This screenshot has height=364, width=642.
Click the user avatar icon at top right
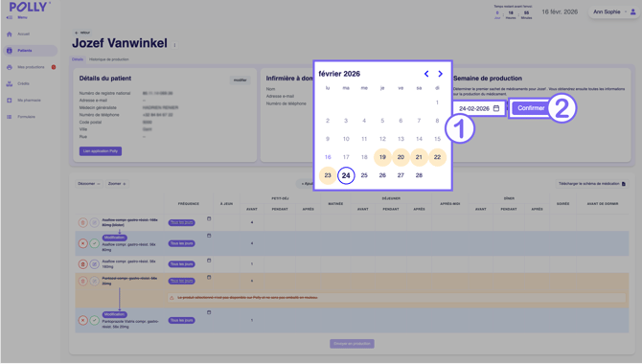tap(633, 11)
